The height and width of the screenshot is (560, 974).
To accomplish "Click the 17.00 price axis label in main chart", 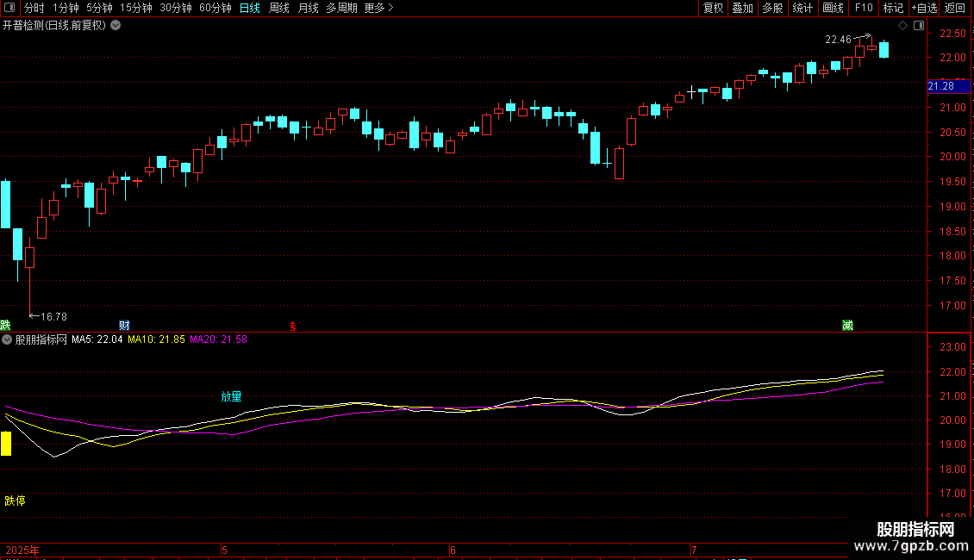I will [x=952, y=306].
